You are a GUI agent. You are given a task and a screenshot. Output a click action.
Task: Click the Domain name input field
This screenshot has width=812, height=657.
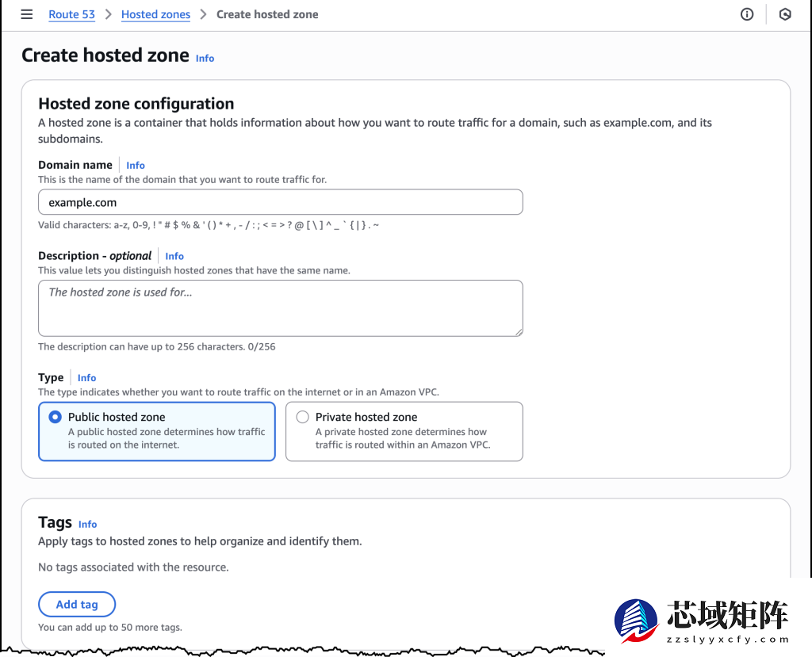(280, 202)
